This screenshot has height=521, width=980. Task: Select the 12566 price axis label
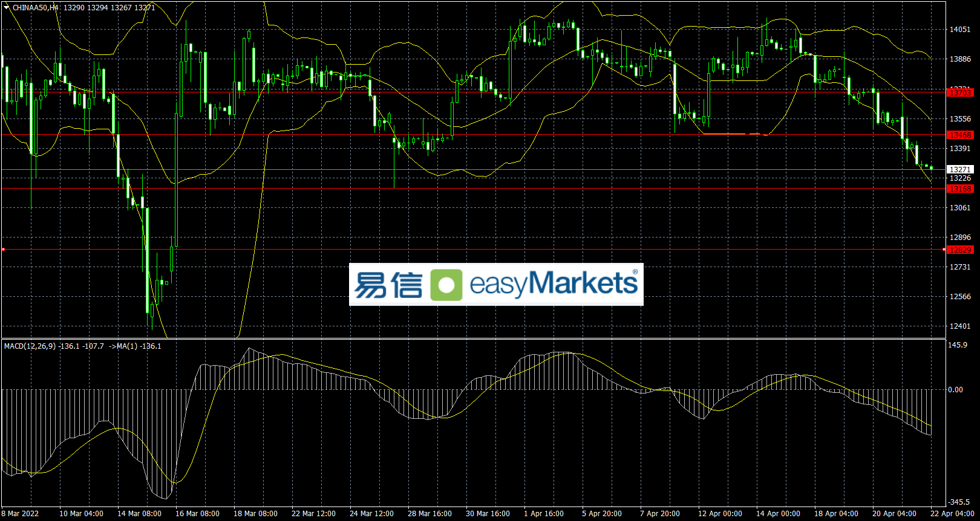coord(960,297)
